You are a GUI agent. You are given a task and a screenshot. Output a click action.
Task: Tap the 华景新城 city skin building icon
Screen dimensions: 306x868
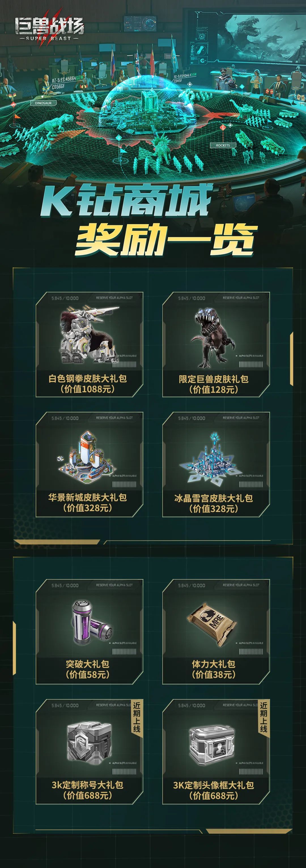click(87, 456)
